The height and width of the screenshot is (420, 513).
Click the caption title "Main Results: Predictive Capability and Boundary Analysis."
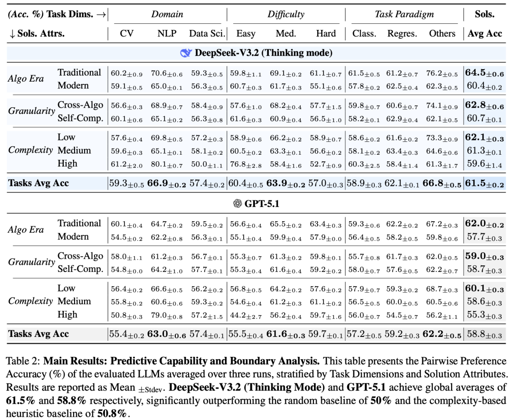[x=181, y=361]
